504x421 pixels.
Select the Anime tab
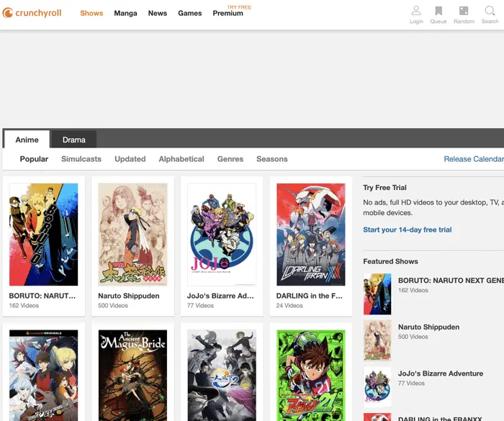(27, 140)
